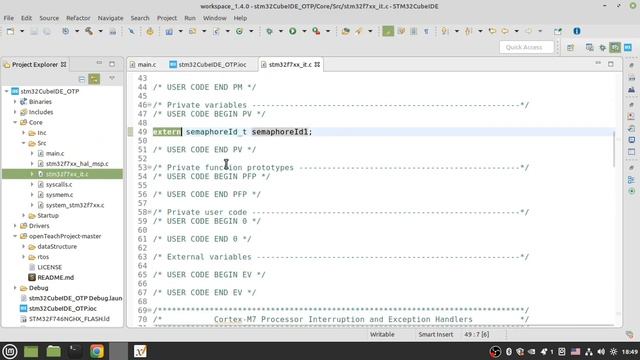Switch to the stm32CubeIDE_OTP.ioc tab
640x360 pixels.
[x=208, y=64]
